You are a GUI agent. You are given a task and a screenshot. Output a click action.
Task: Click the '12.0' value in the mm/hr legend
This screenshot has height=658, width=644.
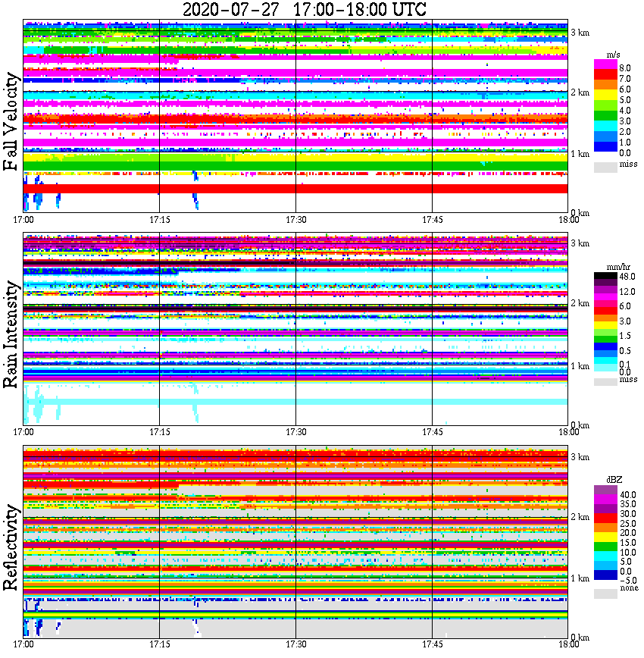[627, 292]
